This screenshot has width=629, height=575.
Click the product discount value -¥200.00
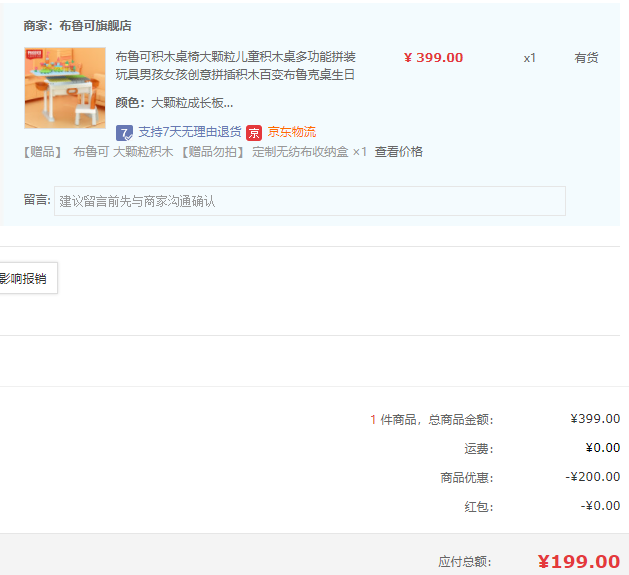[593, 477]
